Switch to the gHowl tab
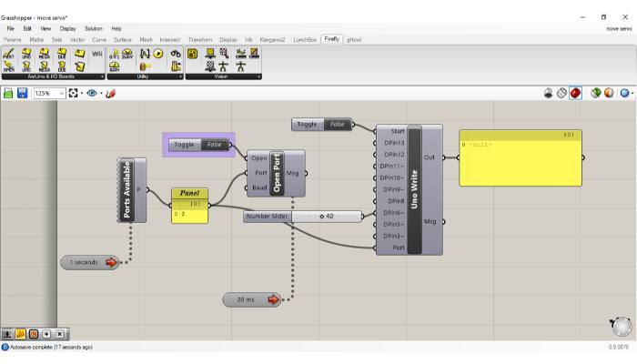This screenshot has height=364, width=637. pos(354,40)
